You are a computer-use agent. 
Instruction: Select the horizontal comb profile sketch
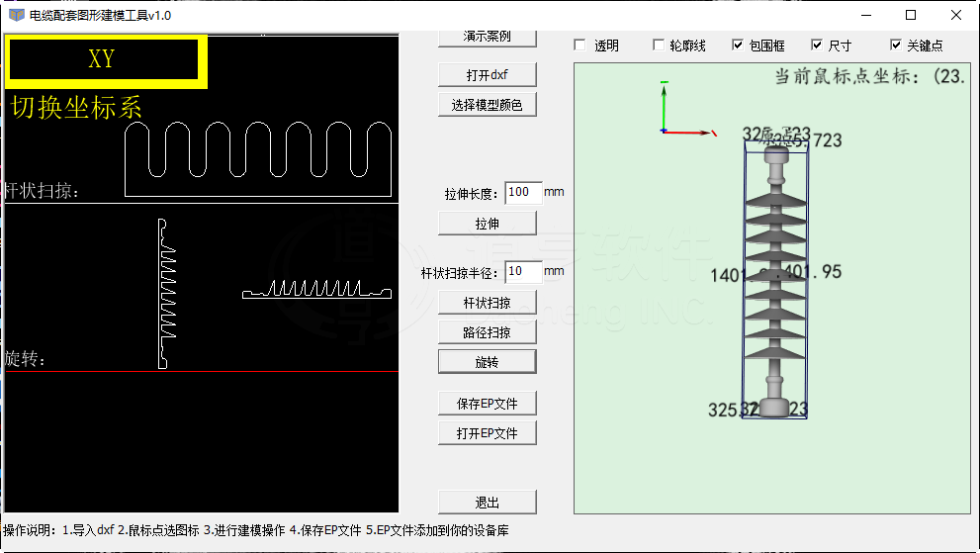tap(316, 289)
